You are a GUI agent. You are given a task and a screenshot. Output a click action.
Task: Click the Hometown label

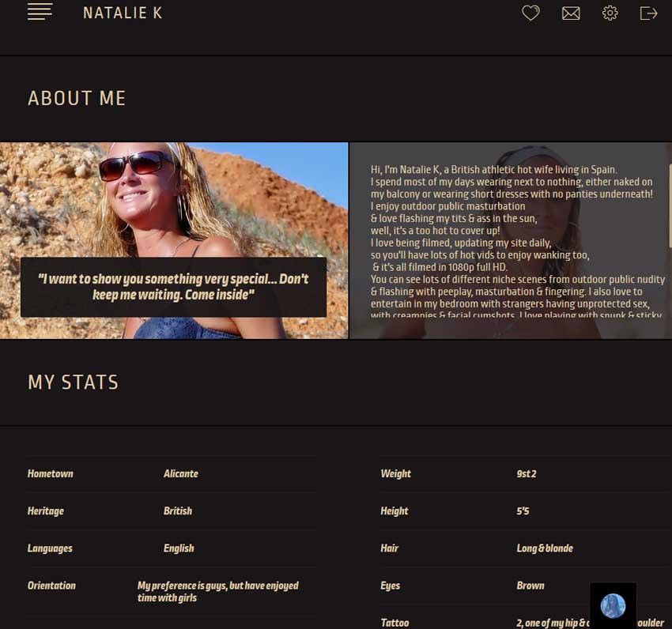point(50,473)
